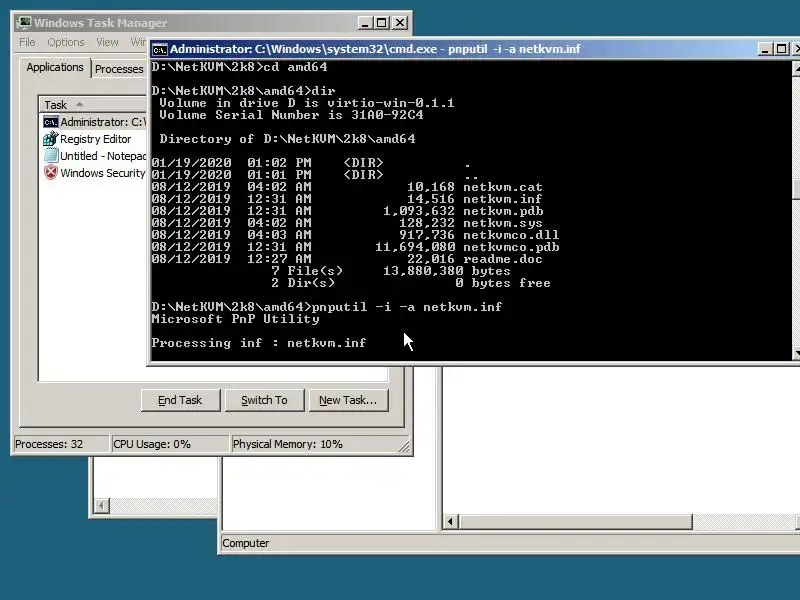Screen dimensions: 800x600
Task: Open the Options menu in Task Manager
Action: click(x=66, y=42)
